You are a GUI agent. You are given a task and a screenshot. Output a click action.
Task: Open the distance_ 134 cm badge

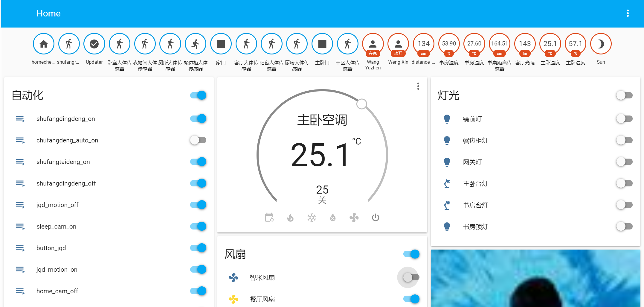(424, 44)
